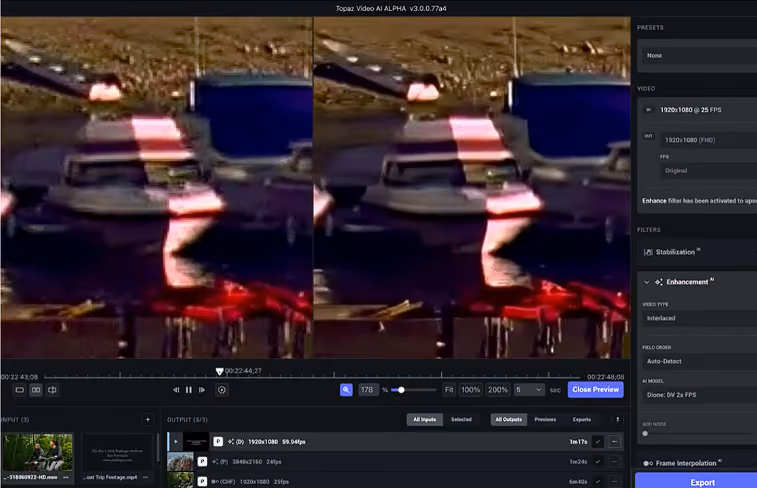Click the Stabilization filter icon
This screenshot has height=488, width=757.
[648, 252]
